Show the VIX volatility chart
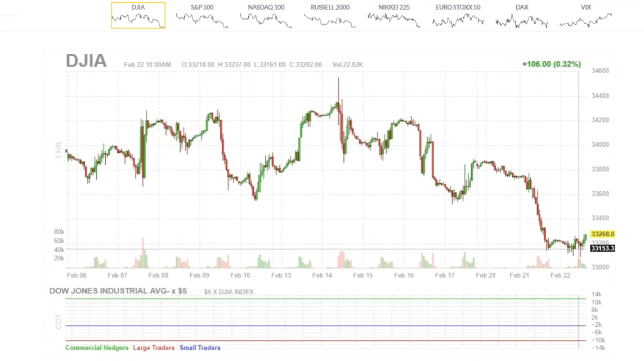 click(x=586, y=15)
